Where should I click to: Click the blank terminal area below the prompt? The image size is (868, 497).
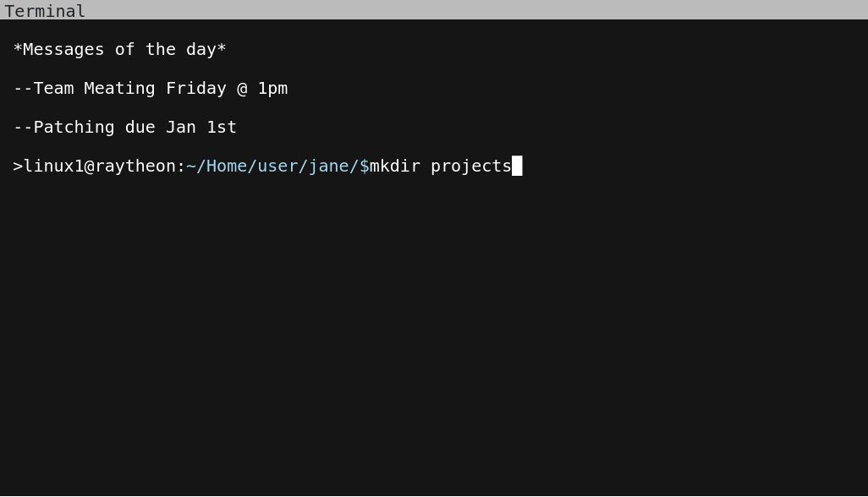[433, 338]
